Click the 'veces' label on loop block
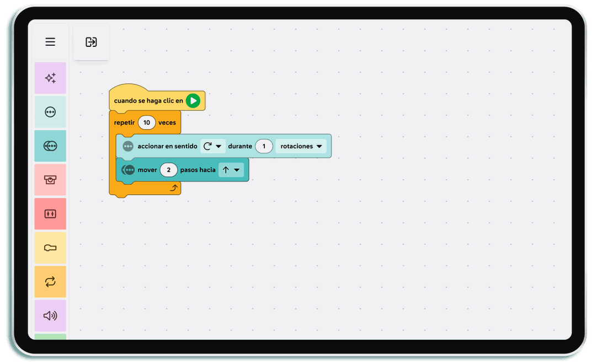 (x=167, y=122)
